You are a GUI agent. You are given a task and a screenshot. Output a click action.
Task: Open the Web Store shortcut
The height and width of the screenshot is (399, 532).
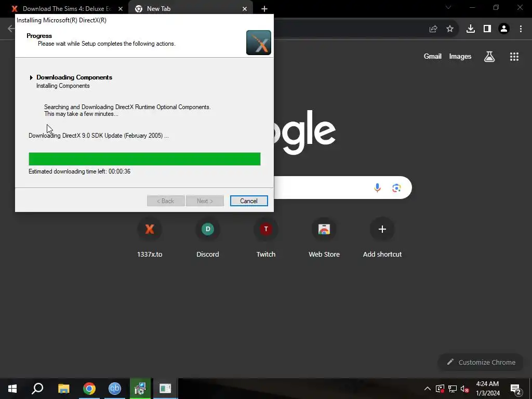pos(324,238)
